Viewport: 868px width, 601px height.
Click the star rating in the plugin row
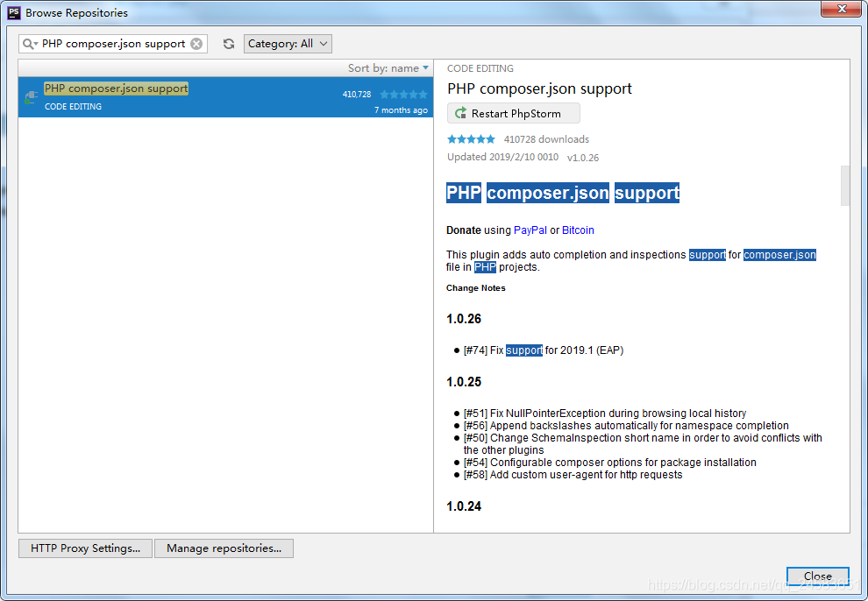[403, 95]
